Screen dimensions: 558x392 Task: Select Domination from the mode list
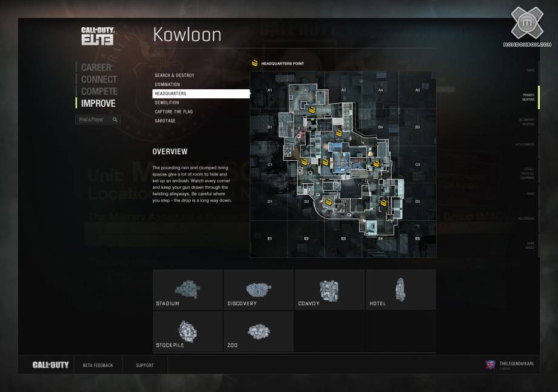point(167,84)
